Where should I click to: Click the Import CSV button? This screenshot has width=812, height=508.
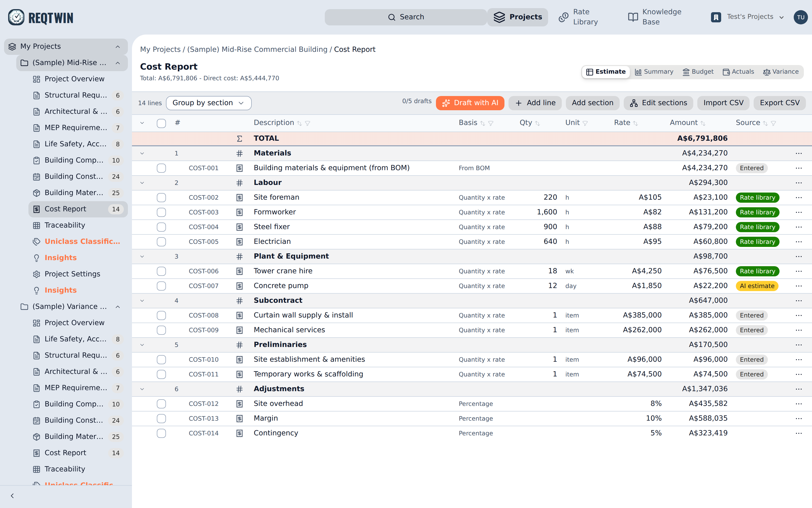(x=723, y=103)
